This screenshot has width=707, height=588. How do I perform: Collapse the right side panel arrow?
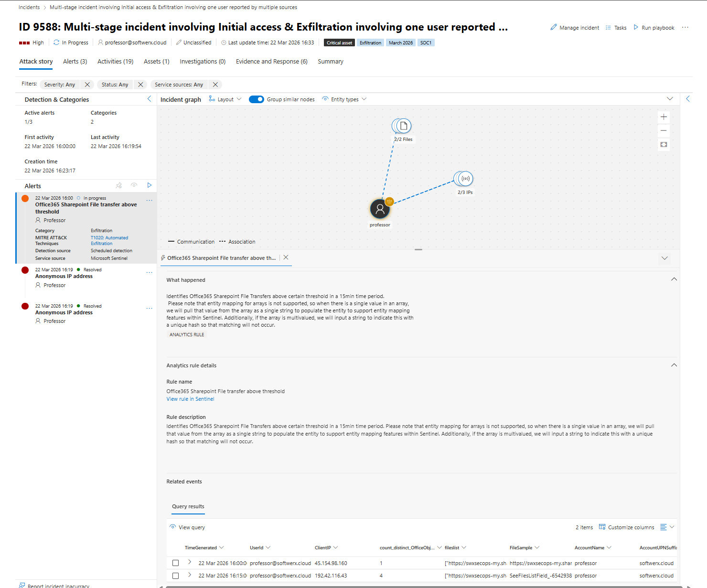click(x=688, y=99)
